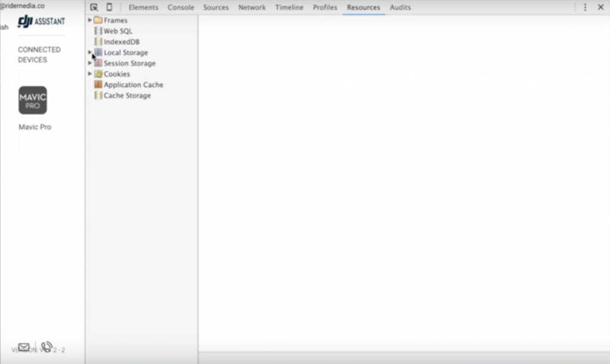610x364 pixels.
Task: Select Application Cache item
Action: [133, 85]
